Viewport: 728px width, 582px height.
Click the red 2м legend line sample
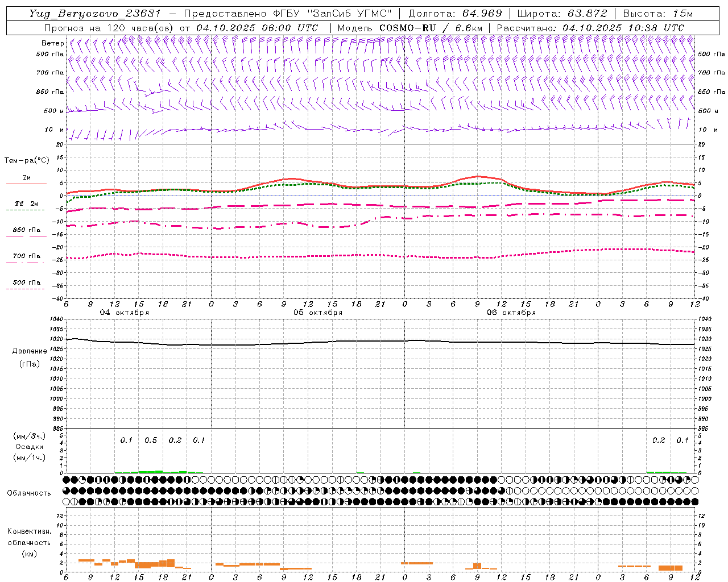click(x=26, y=184)
